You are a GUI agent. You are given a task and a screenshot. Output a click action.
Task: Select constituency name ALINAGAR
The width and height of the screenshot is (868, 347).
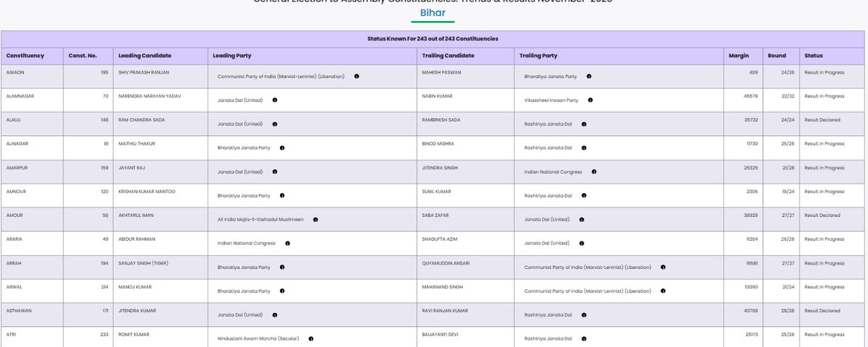click(18, 144)
